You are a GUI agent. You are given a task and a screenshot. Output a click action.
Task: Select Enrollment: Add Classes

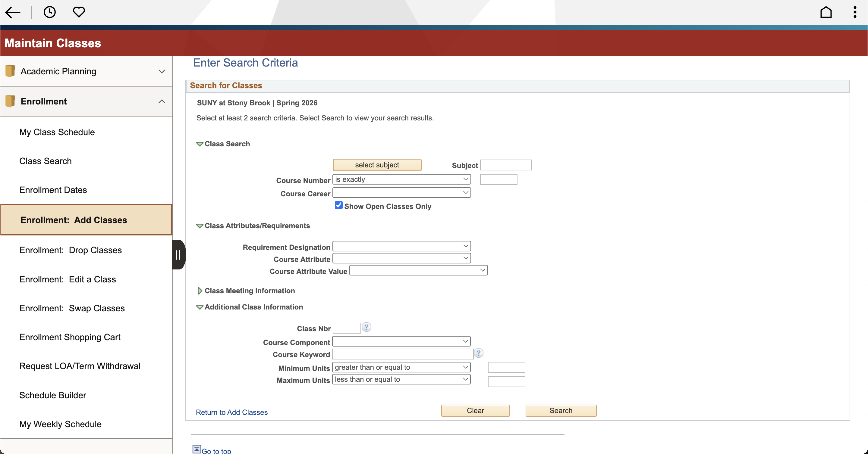[86, 220]
